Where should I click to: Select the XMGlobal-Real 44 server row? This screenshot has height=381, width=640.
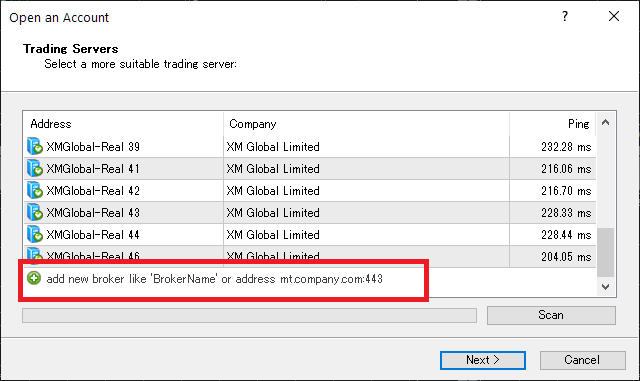[310, 235]
